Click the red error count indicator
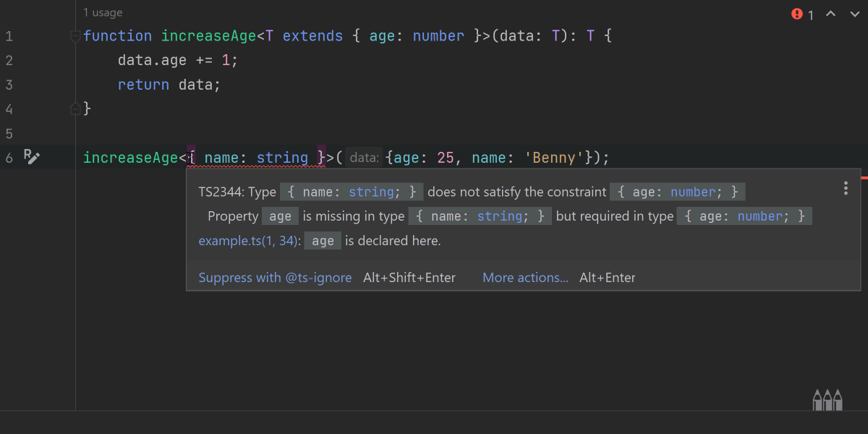Viewport: 868px width, 434px height. click(x=802, y=14)
